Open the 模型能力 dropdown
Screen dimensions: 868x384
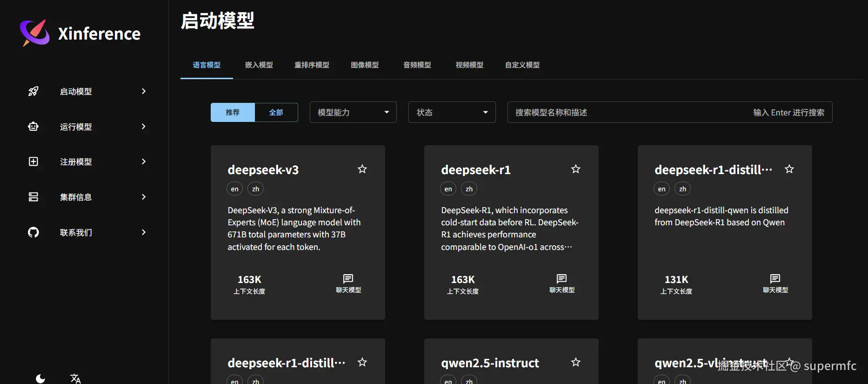click(x=353, y=112)
